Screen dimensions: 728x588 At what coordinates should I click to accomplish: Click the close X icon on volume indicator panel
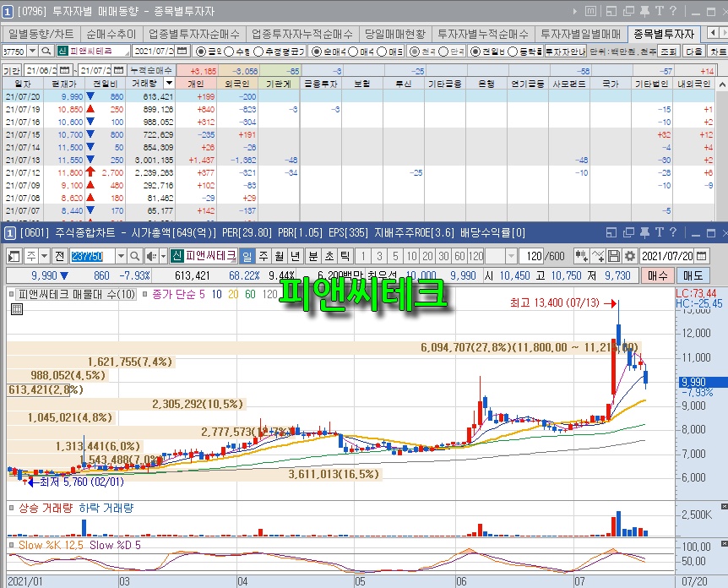(x=724, y=506)
